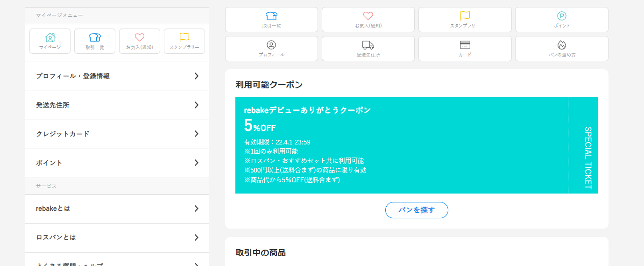Click サービス section label
644x266 pixels.
(x=46, y=186)
